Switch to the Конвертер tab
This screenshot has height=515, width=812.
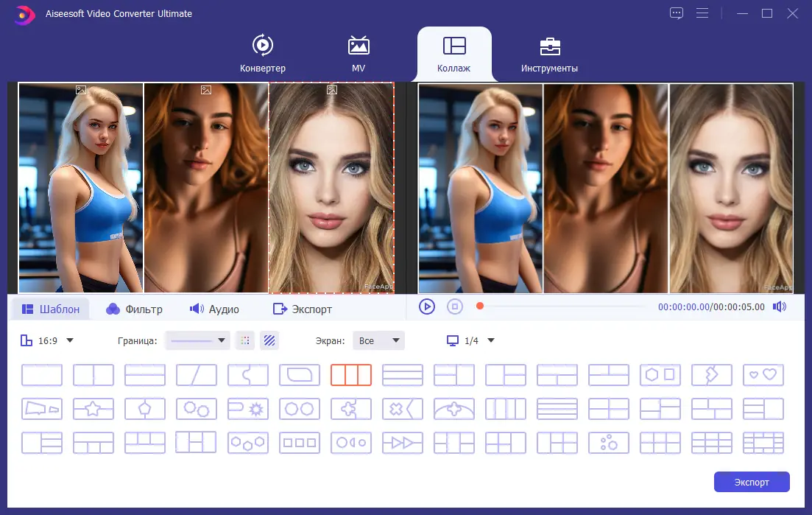(262, 53)
